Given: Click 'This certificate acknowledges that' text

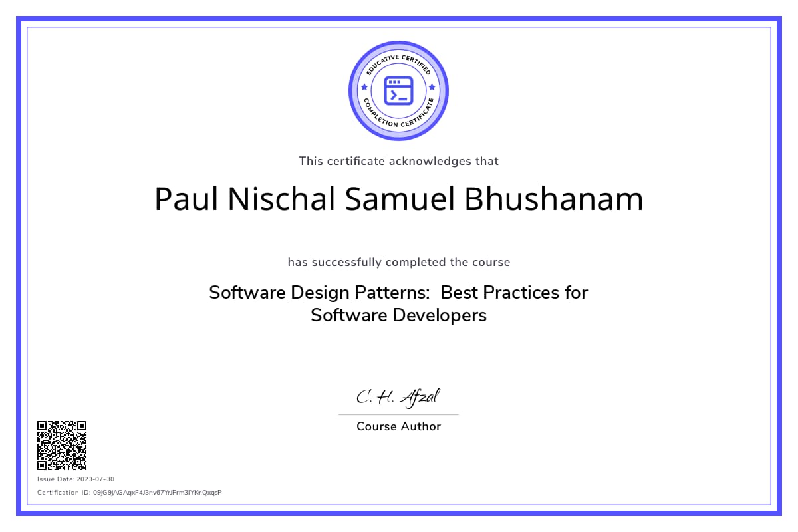Looking at the screenshot, I should [x=398, y=161].
